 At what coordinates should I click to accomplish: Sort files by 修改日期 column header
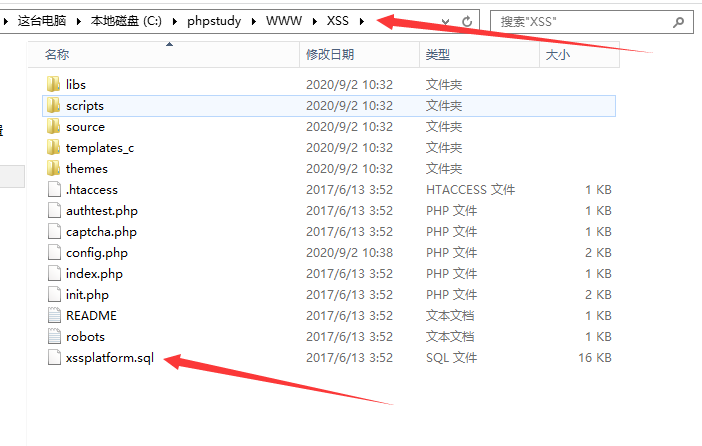click(x=330, y=56)
